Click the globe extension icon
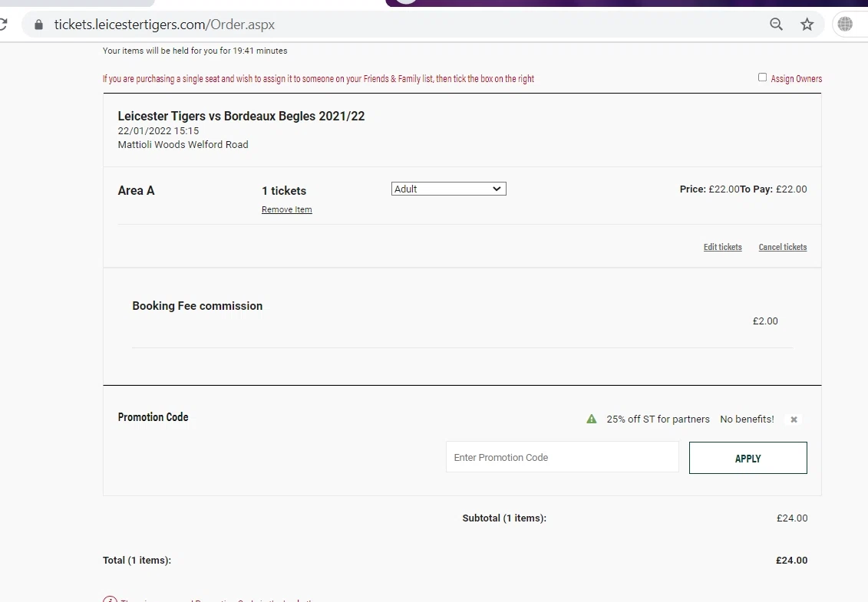Screen dimensions: 868x602 point(845,25)
